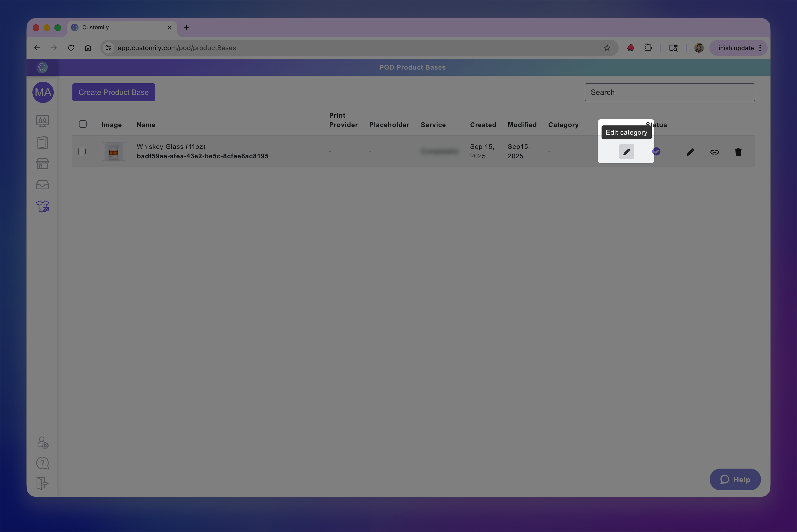Check the Whiskey Glass row checkbox
Screen dimensions: 797x532
tap(82, 151)
